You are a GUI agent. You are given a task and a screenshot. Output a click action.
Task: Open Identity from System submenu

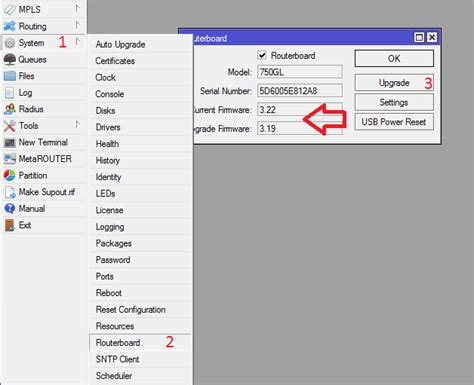(140, 177)
